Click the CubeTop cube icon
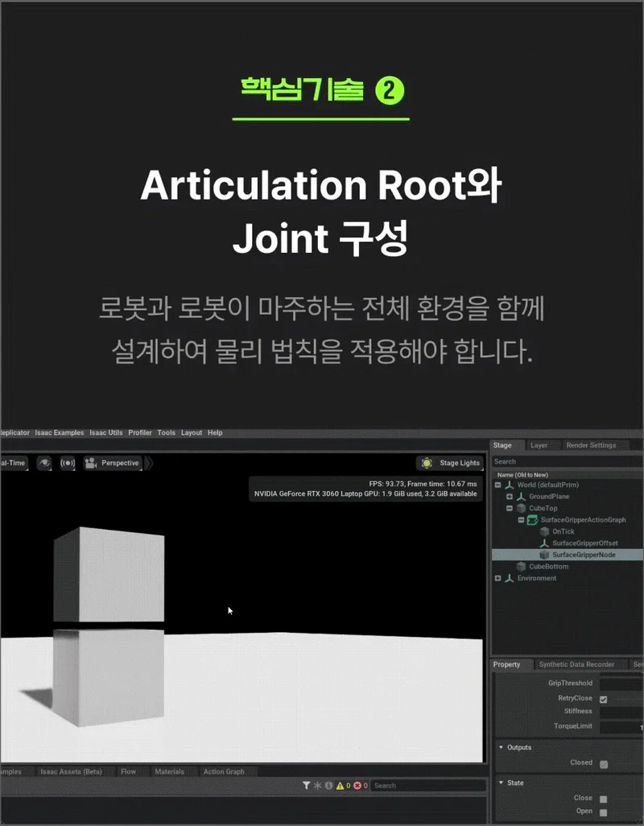Viewport: 644px width, 826px height. [x=521, y=508]
